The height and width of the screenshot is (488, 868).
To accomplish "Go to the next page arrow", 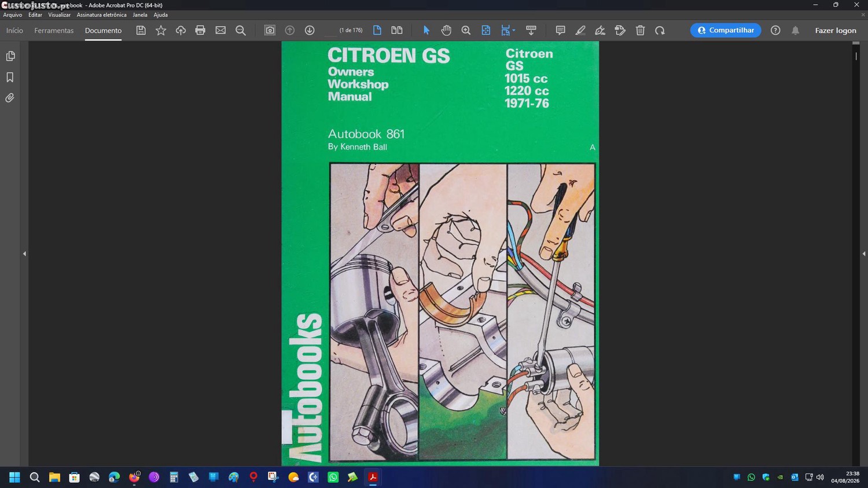I will point(310,30).
